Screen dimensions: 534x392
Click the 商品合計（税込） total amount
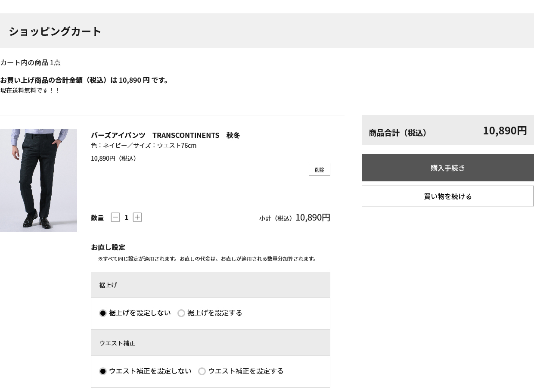pyautogui.click(x=504, y=131)
